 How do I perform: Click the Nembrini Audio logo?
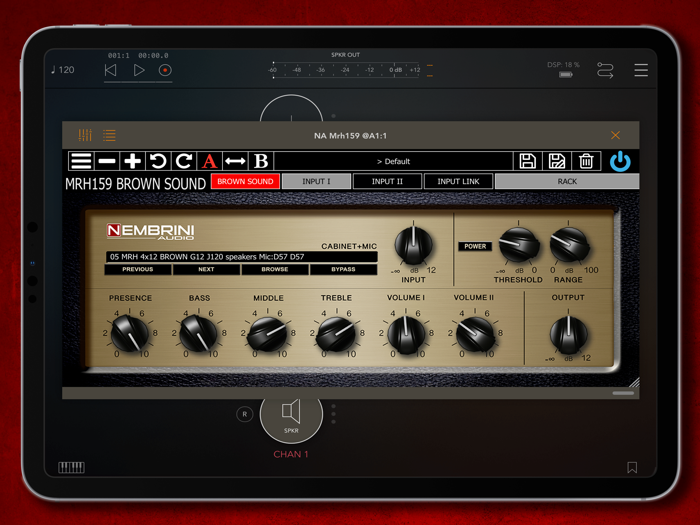tap(150, 232)
